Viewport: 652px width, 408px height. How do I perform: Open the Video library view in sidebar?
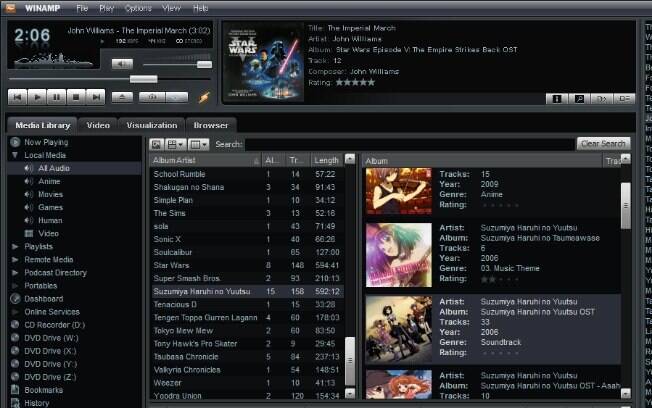tap(48, 233)
